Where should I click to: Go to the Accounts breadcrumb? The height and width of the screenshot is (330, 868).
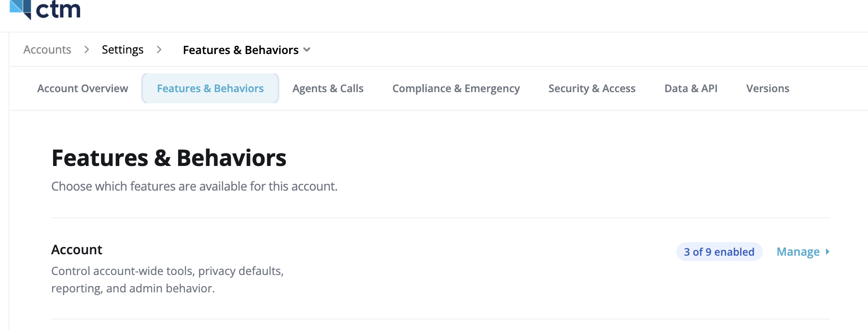pyautogui.click(x=47, y=50)
